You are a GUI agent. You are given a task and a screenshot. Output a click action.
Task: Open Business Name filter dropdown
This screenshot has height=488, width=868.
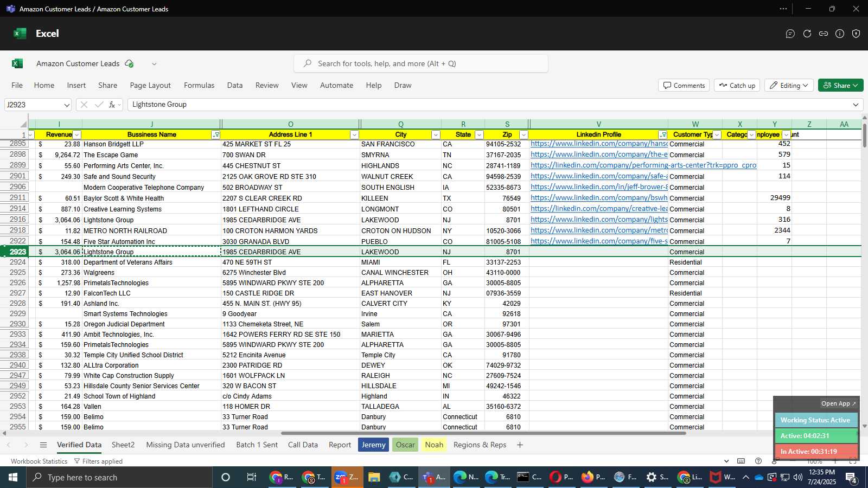215,134
